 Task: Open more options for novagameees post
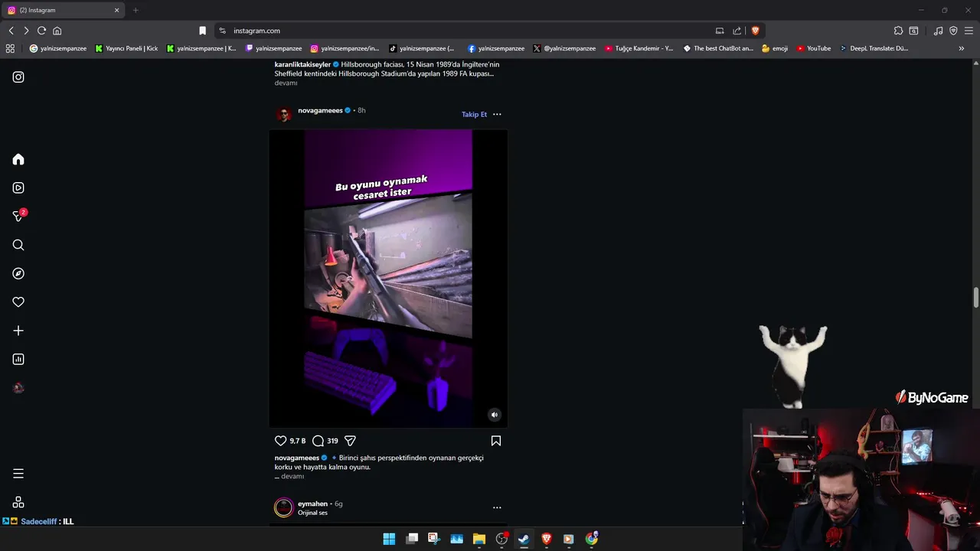point(497,114)
